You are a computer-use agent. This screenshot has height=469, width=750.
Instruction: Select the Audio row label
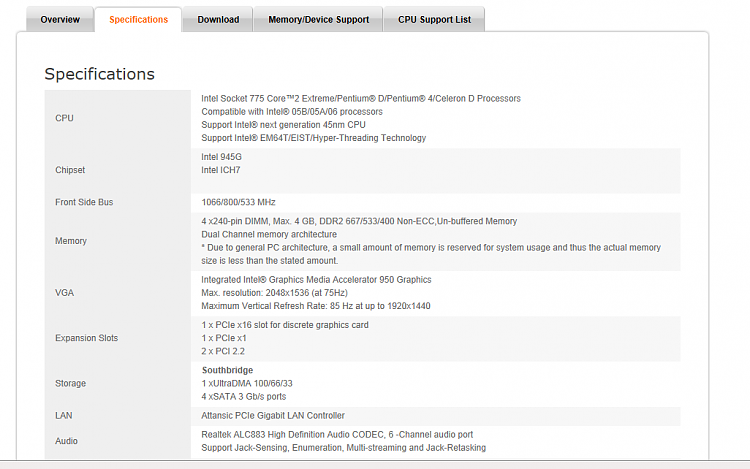[66, 441]
